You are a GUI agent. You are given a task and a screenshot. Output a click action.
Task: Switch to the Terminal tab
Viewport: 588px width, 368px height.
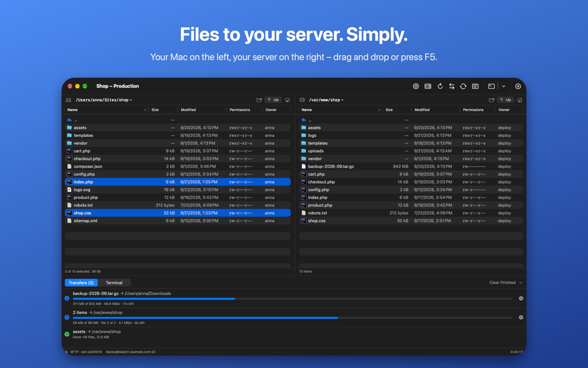pyautogui.click(x=114, y=283)
